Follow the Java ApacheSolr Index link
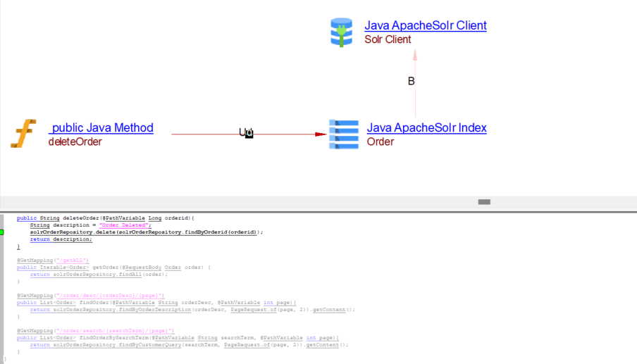This screenshot has width=637, height=364. click(x=426, y=128)
